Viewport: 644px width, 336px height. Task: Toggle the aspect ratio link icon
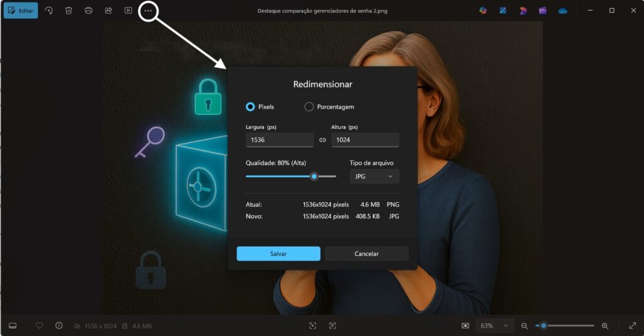(x=323, y=140)
